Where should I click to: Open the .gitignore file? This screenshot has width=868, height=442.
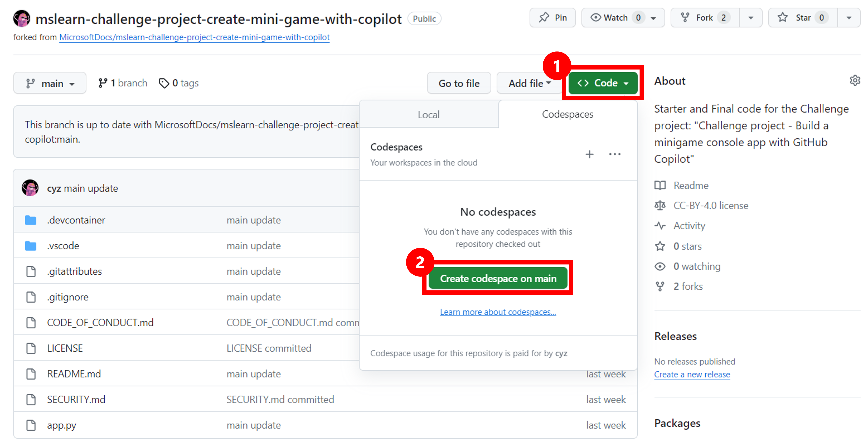coord(68,297)
